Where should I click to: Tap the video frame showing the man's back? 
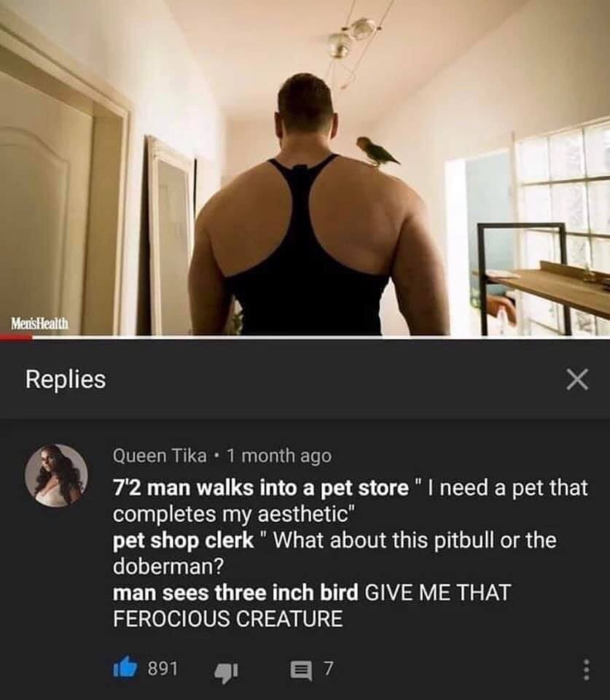click(x=305, y=168)
